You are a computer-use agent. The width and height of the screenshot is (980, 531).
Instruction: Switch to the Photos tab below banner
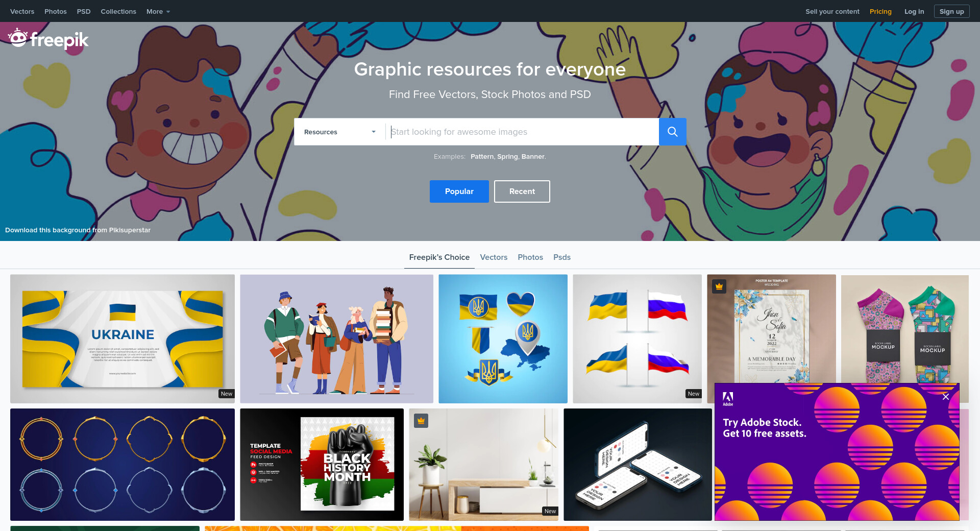pyautogui.click(x=530, y=257)
